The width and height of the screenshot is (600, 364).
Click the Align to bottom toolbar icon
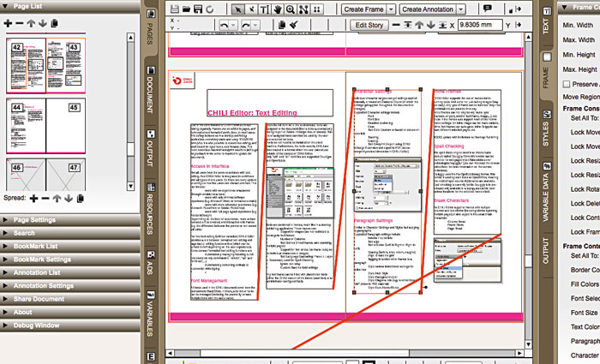(x=442, y=25)
